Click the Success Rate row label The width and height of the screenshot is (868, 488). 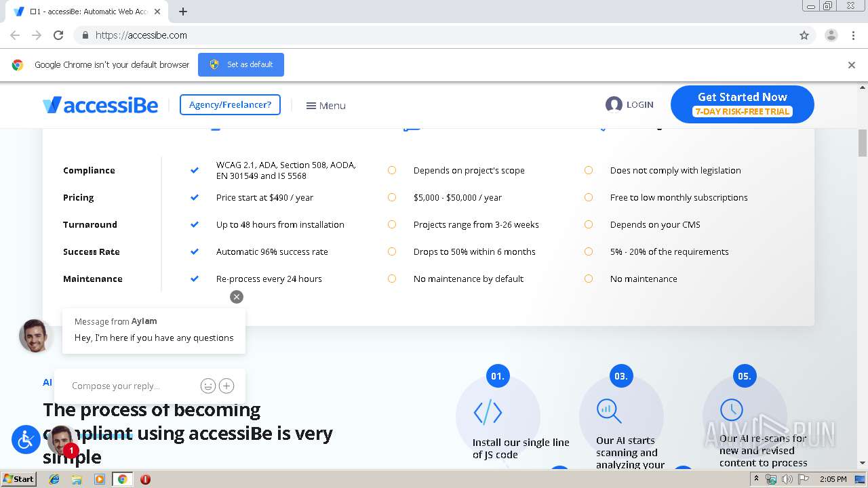tap(92, 251)
